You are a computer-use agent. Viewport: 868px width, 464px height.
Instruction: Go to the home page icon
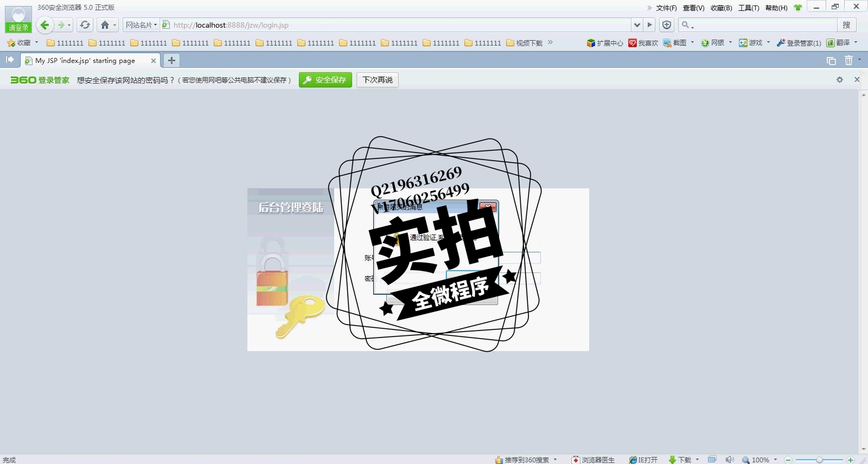(x=105, y=25)
